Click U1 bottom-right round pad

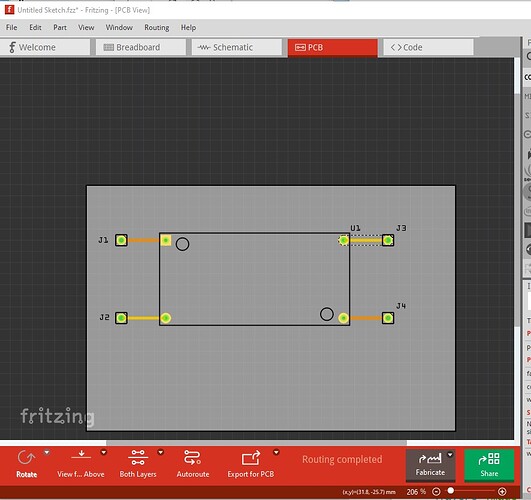coord(343,318)
